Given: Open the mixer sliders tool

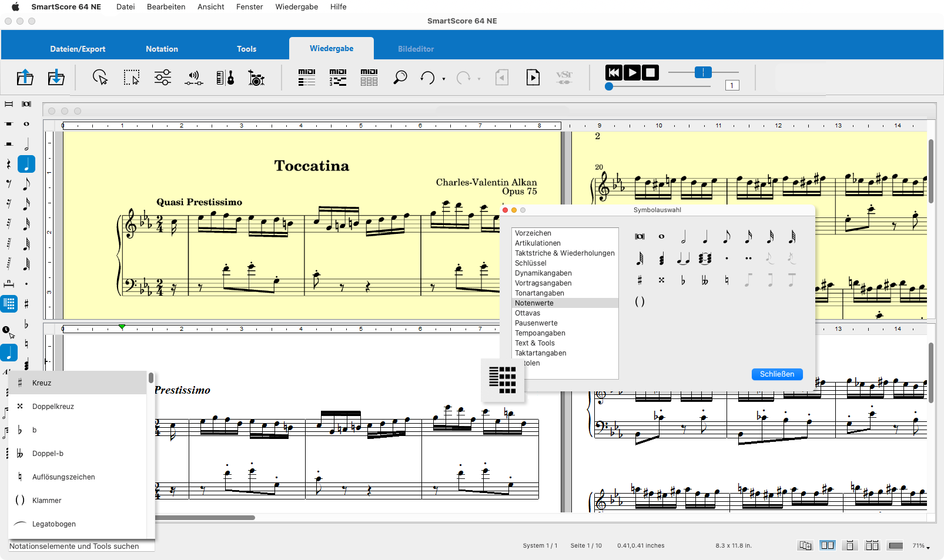Looking at the screenshot, I should pos(163,78).
